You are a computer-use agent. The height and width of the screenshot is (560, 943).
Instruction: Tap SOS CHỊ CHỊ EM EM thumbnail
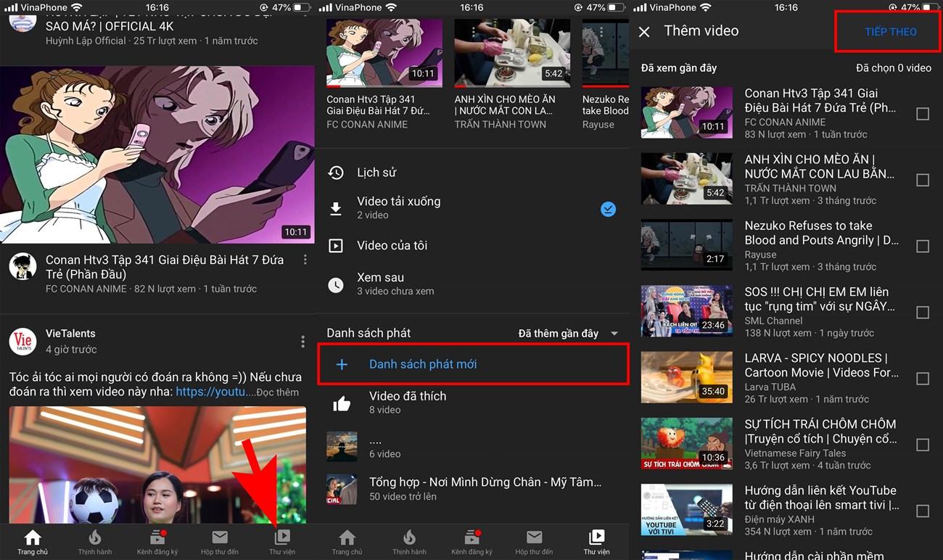(x=687, y=311)
